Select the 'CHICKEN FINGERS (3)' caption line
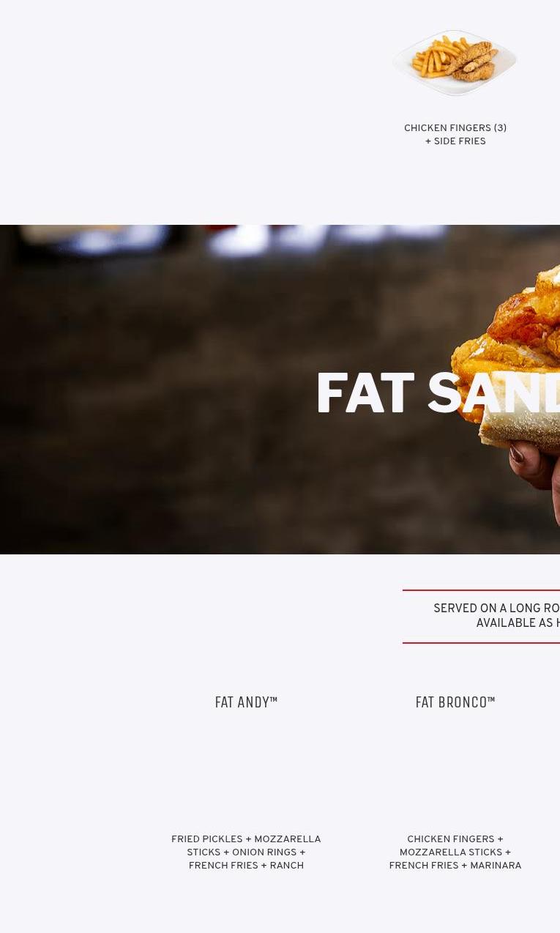 coord(455,128)
